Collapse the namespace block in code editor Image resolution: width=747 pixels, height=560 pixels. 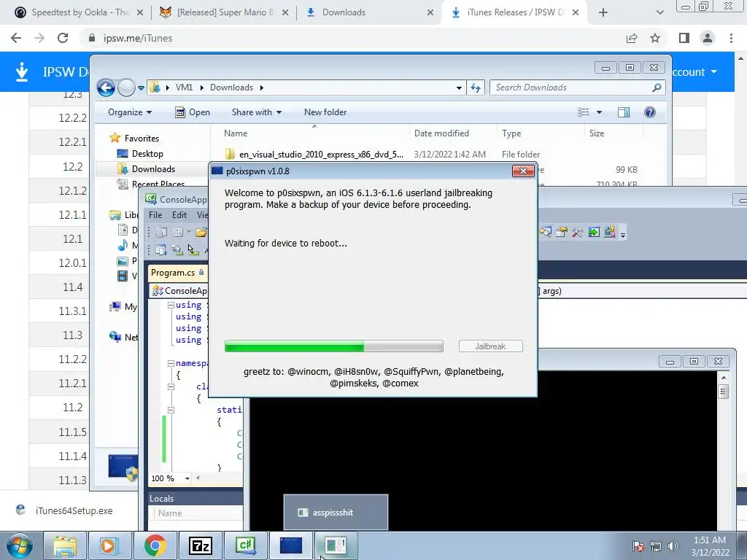point(171,363)
